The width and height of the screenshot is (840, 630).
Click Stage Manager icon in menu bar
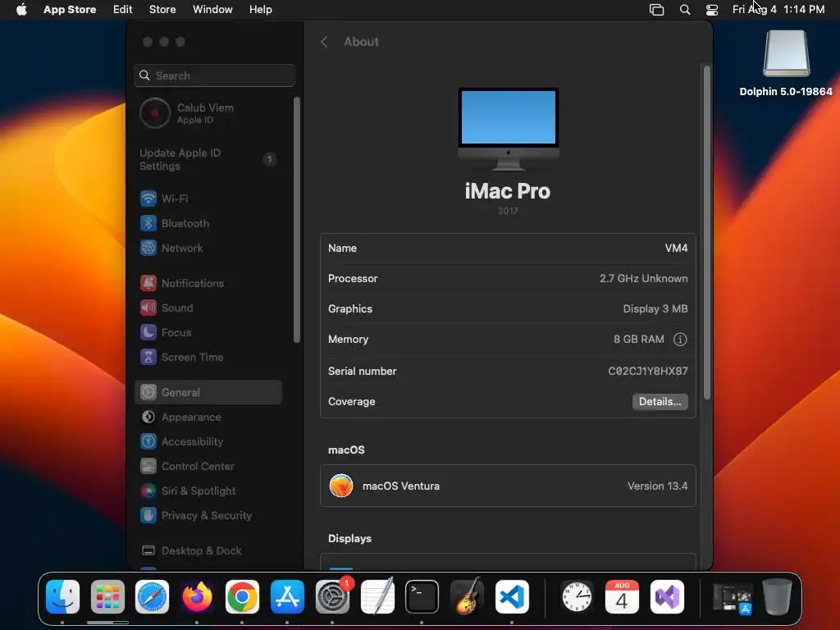coord(657,10)
